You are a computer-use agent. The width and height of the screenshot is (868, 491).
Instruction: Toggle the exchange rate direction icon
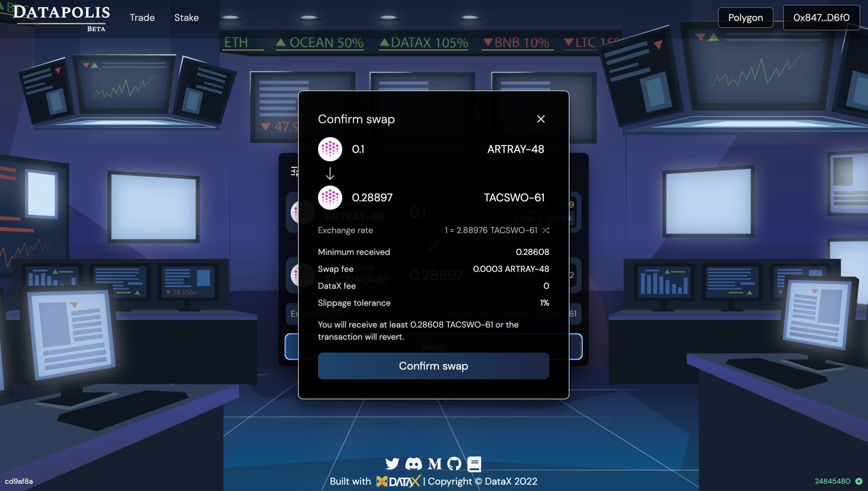pos(545,230)
